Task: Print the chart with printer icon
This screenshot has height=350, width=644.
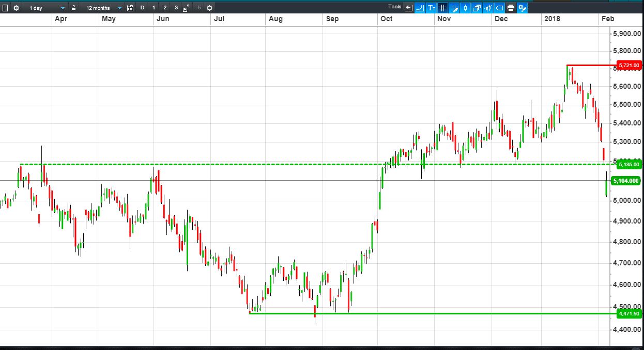Action: click(x=511, y=8)
